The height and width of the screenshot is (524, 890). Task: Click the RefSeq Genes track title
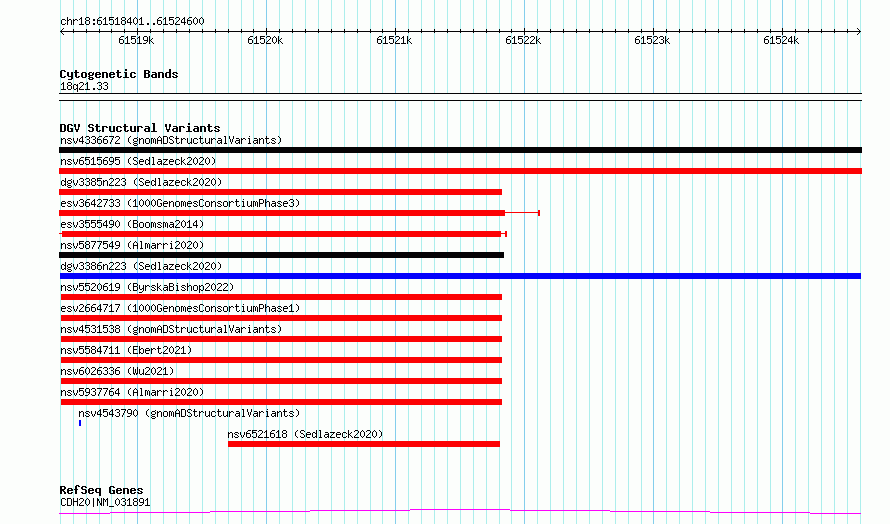[x=101, y=490]
